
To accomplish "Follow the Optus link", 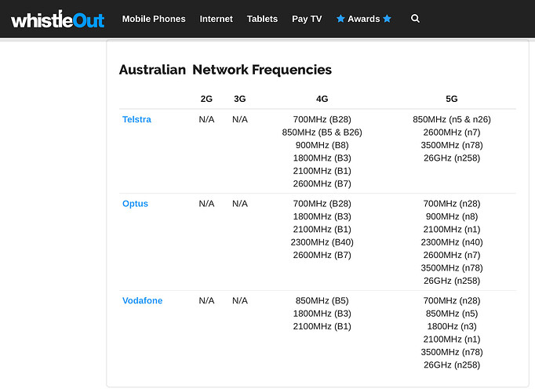I will (x=135, y=204).
